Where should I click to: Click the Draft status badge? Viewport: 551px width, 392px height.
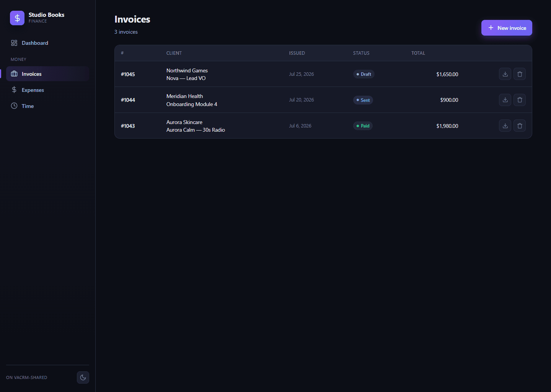364,74
